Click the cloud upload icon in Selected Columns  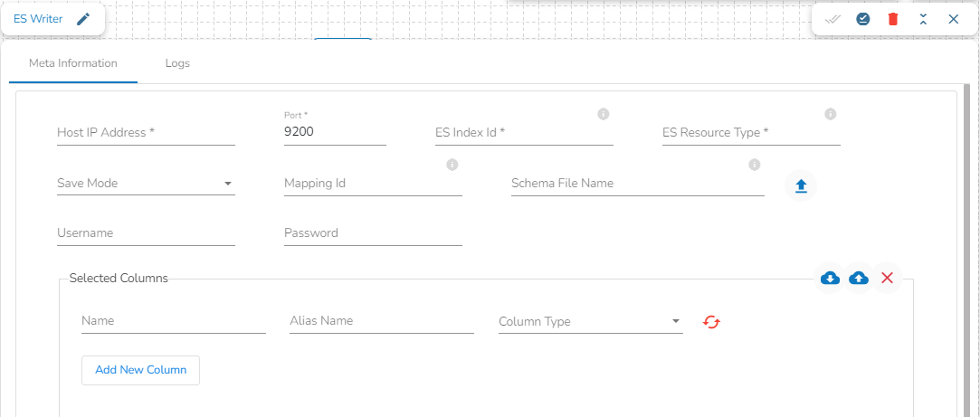pos(859,278)
